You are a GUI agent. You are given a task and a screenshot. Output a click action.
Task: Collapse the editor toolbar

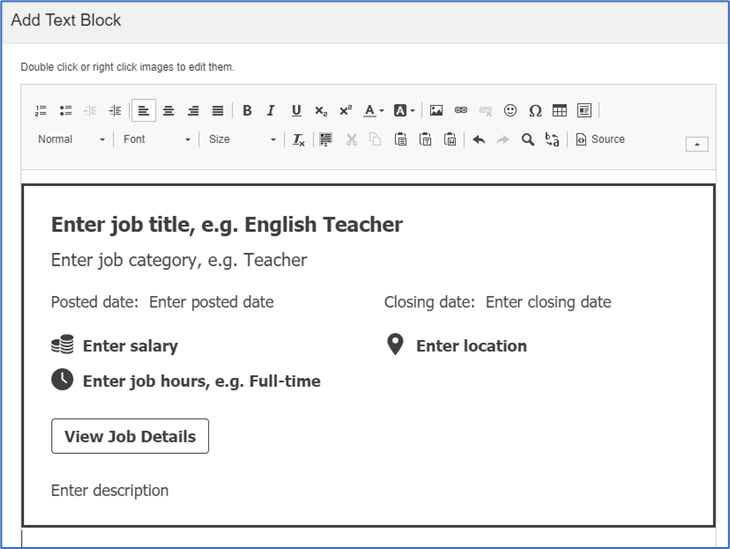[x=697, y=144]
